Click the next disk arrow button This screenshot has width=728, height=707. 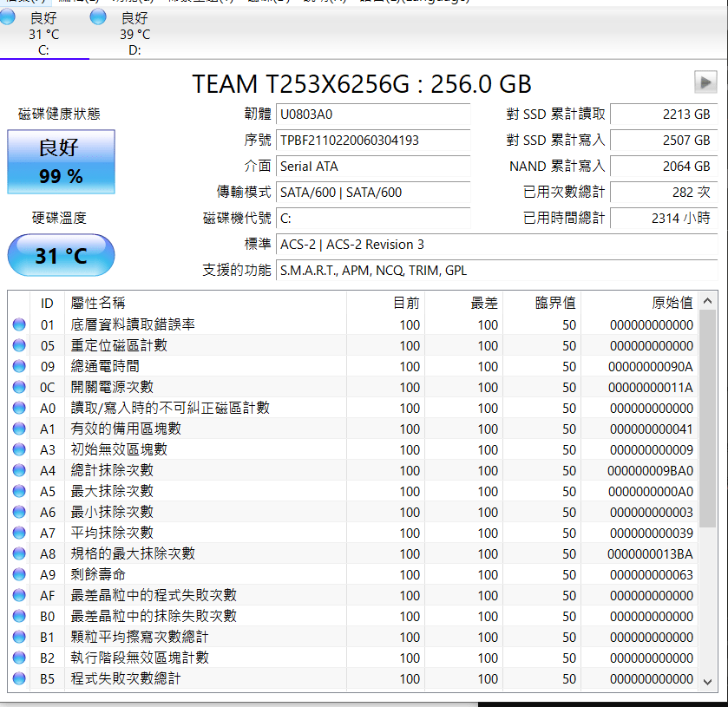pos(705,82)
